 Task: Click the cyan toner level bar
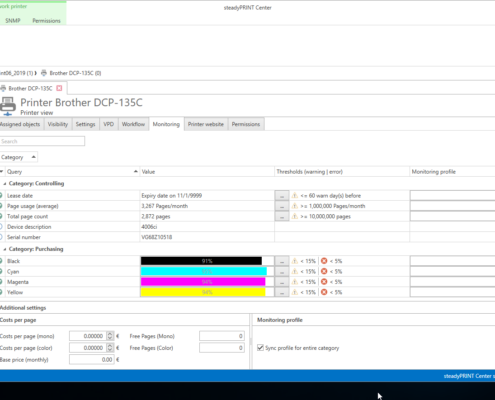tap(204, 271)
